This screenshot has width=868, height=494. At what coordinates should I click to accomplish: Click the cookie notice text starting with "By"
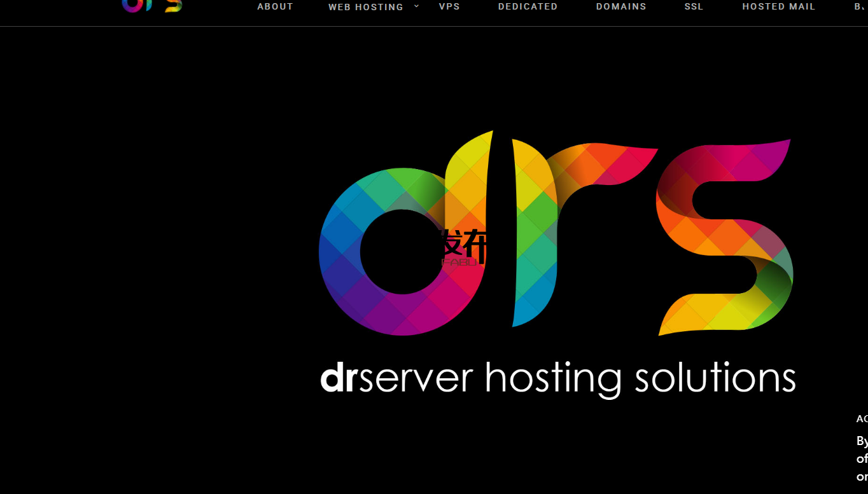[x=862, y=441]
